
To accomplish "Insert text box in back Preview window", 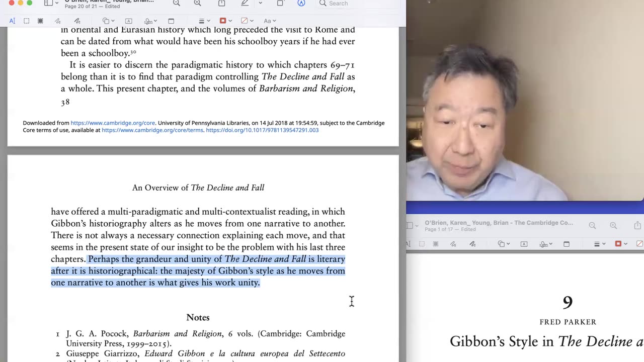I will [x=524, y=244].
